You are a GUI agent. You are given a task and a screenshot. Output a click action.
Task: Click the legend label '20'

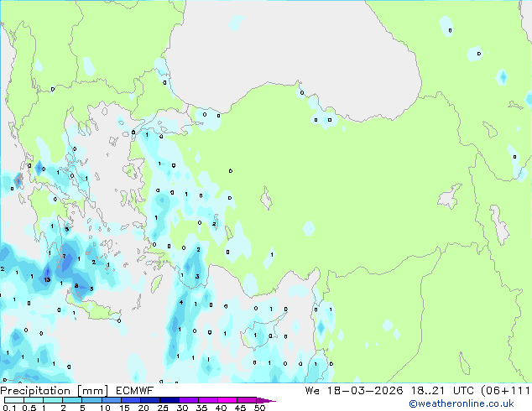(143, 408)
